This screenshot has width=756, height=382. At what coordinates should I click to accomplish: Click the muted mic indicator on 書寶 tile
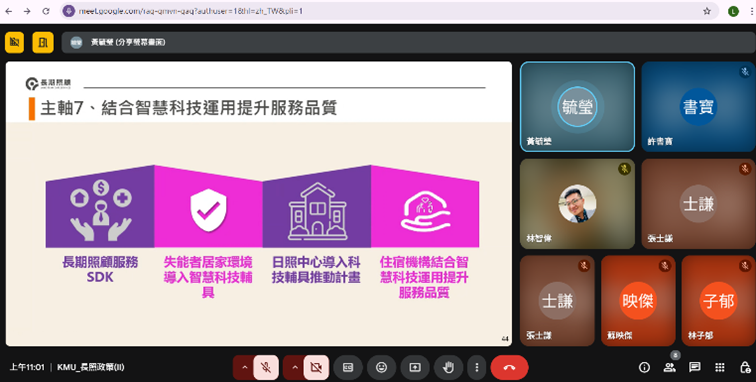pyautogui.click(x=745, y=72)
